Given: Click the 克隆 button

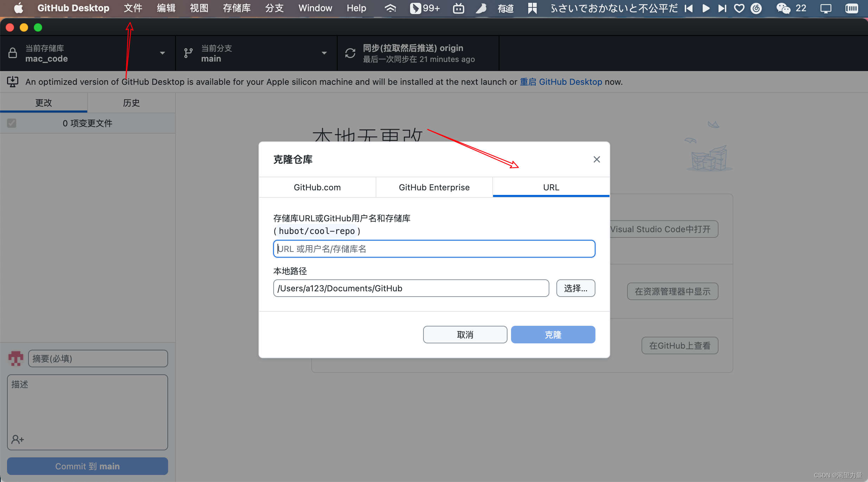Looking at the screenshot, I should [553, 335].
